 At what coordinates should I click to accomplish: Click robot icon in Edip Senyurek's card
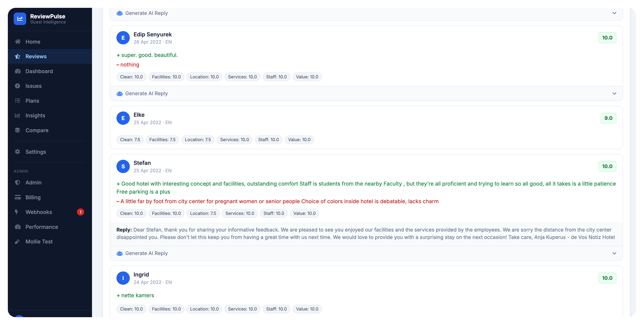click(119, 93)
